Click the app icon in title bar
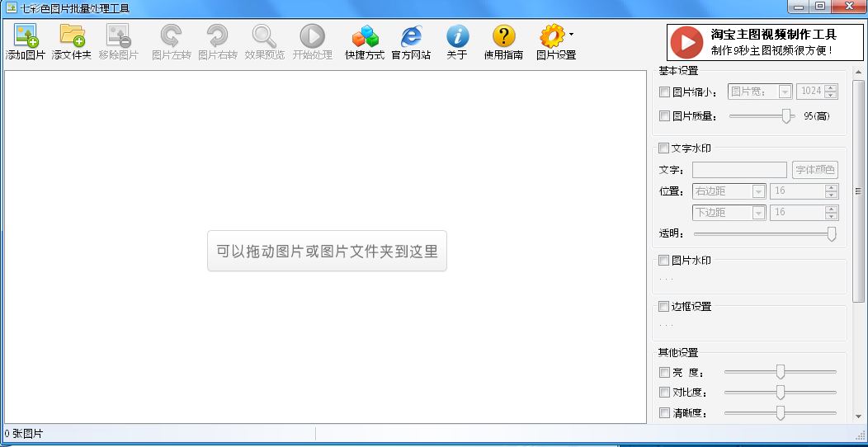Viewport: 868px width, 447px height. (11, 7)
